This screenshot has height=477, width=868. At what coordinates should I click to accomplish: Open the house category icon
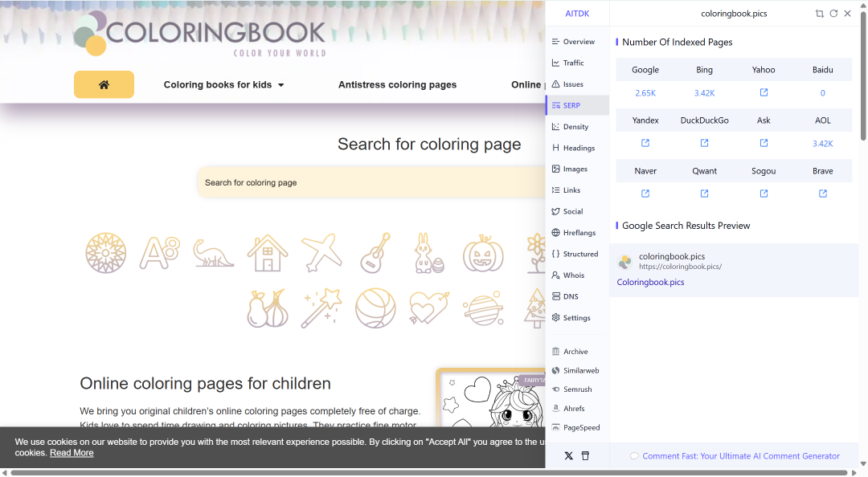268,253
